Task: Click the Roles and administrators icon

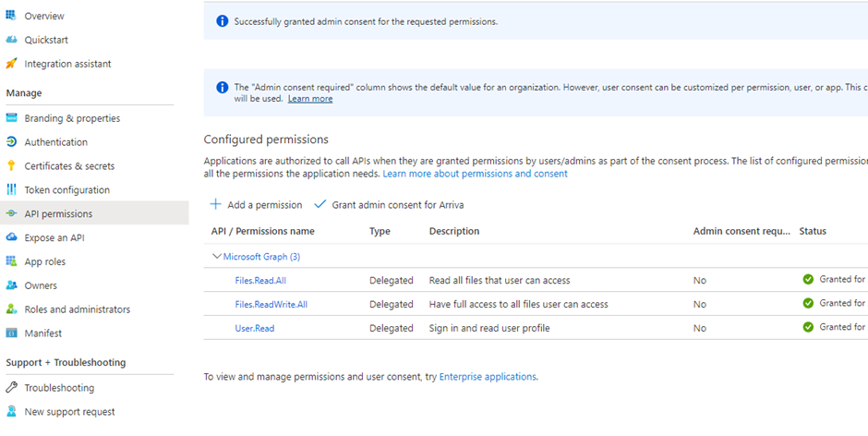Action: 11,309
